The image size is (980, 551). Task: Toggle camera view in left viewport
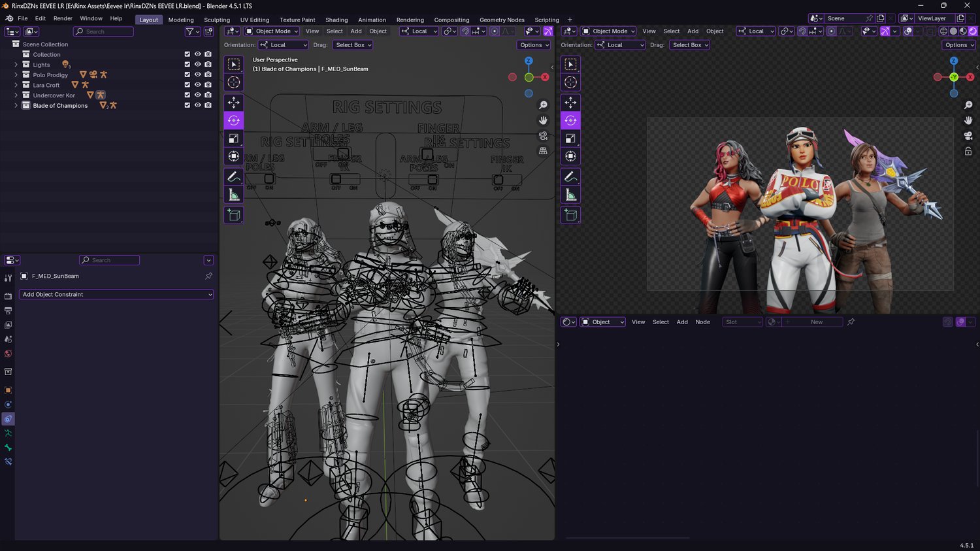click(x=543, y=136)
